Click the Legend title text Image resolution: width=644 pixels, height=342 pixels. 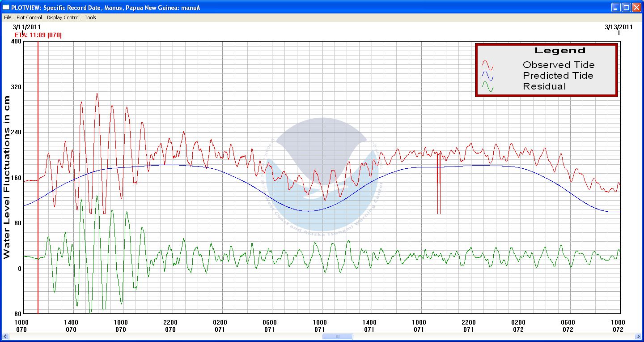(x=560, y=51)
